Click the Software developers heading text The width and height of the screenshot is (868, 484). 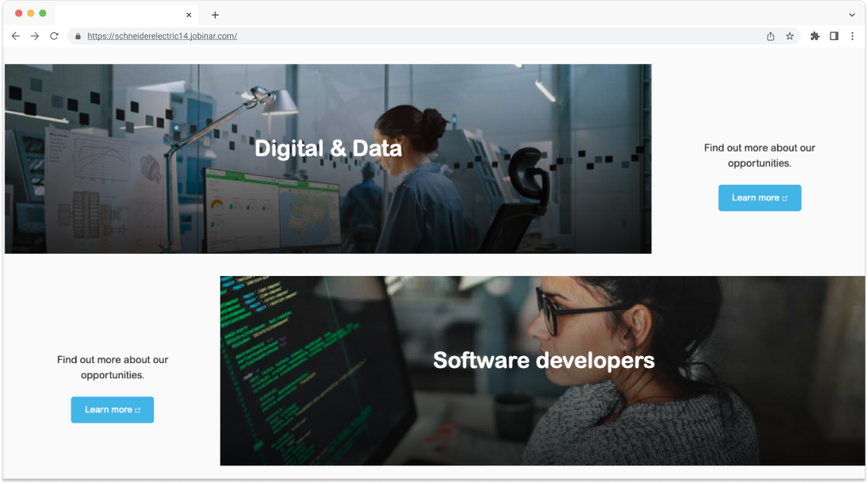point(543,360)
